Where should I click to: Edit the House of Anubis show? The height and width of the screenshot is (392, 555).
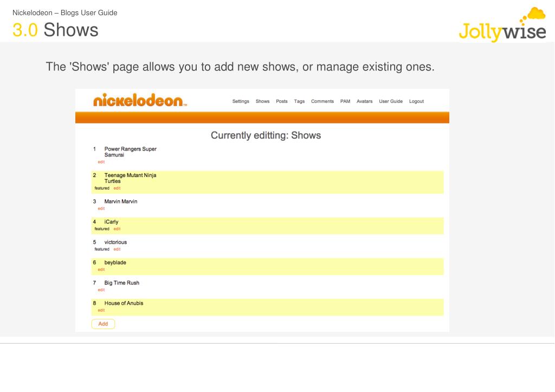pos(101,310)
